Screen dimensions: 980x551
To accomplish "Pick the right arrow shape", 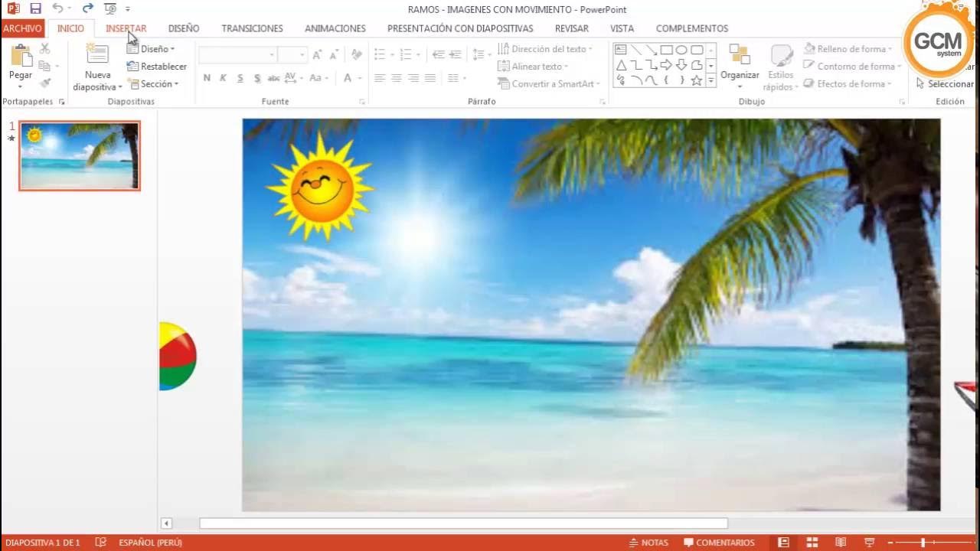I will (666, 65).
